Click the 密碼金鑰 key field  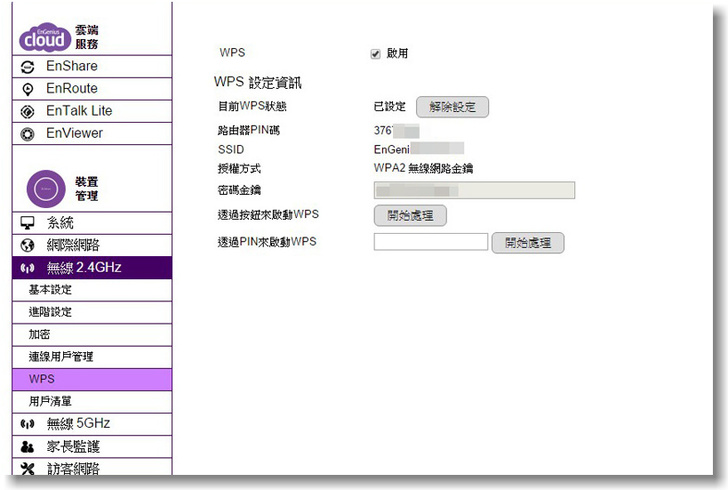pos(474,190)
